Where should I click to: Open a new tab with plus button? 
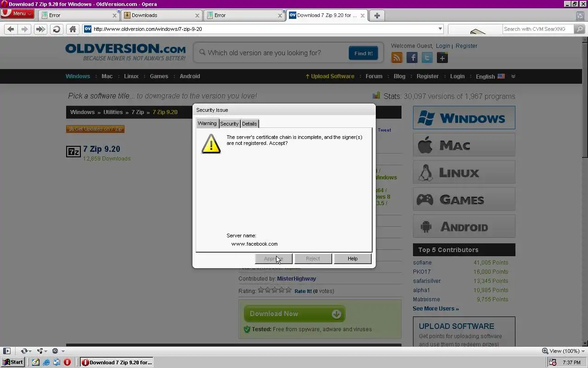click(377, 15)
